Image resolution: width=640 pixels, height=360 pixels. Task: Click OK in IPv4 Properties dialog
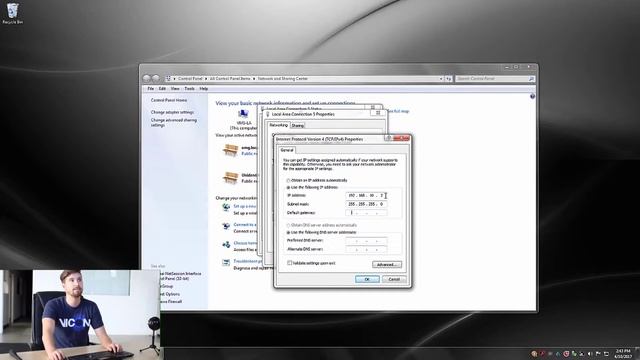pyautogui.click(x=367, y=279)
